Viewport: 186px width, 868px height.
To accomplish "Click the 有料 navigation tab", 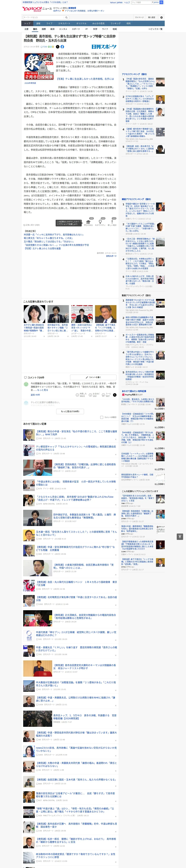I will tap(128, 24).
